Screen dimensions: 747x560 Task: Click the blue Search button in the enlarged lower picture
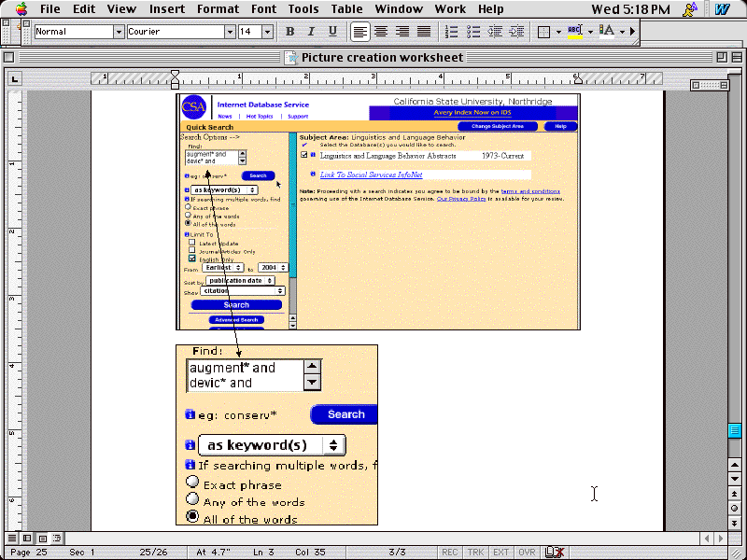click(344, 414)
